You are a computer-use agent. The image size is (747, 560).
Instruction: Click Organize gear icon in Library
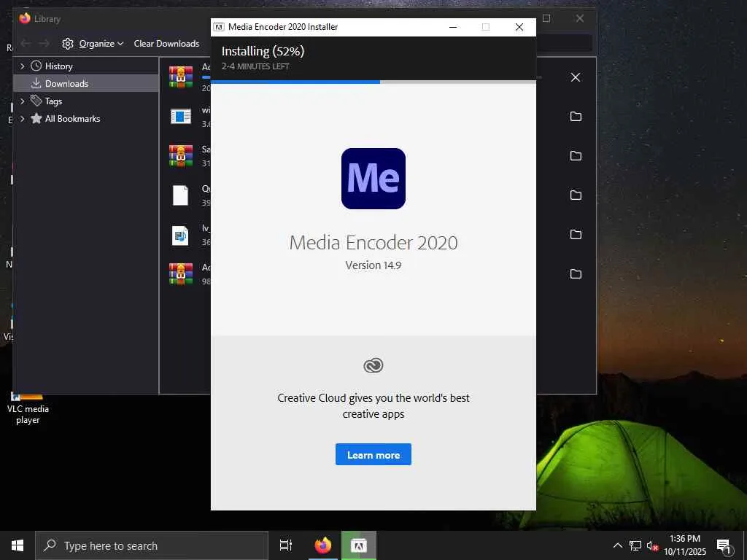point(68,43)
